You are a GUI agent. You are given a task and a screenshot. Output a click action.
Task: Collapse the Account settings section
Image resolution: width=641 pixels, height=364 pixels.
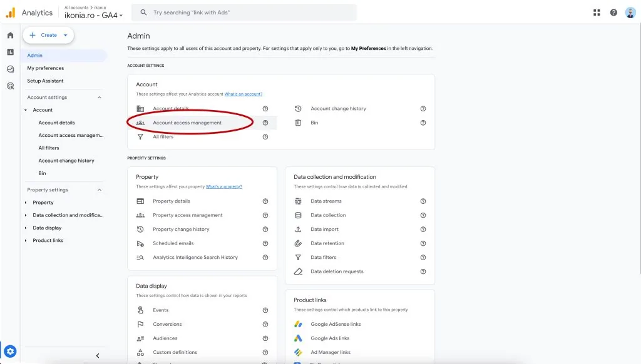(100, 97)
